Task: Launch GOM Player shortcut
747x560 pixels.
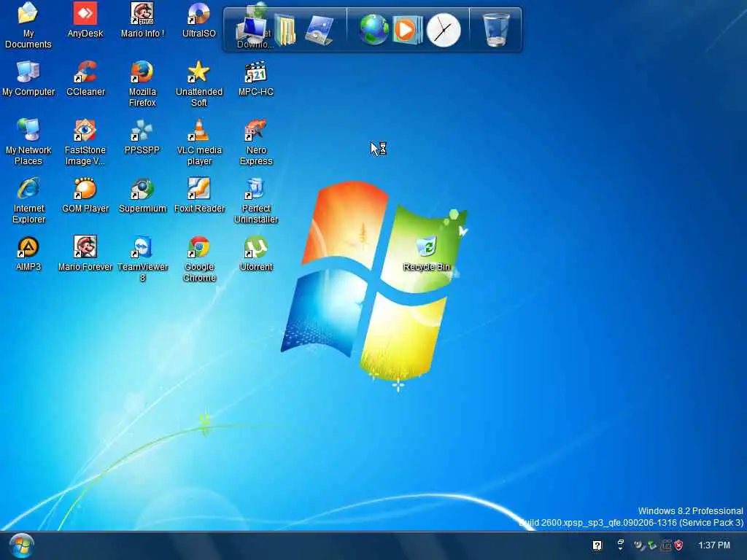Action: (x=85, y=195)
